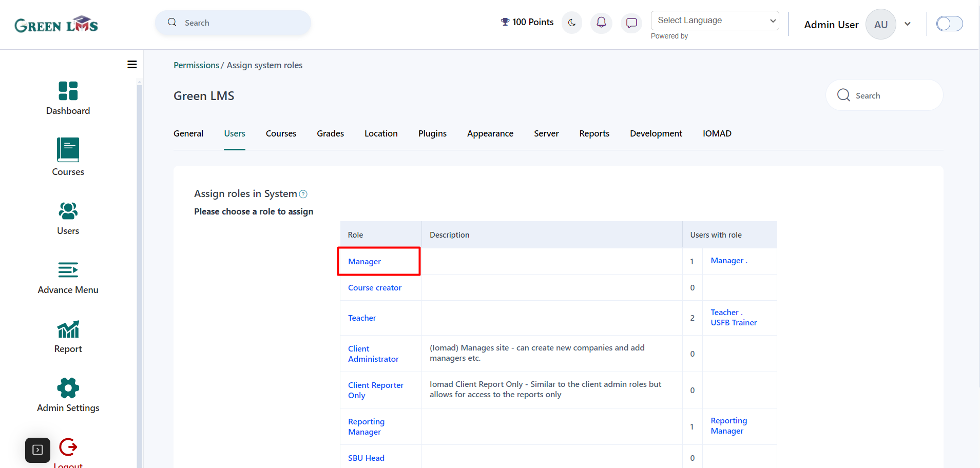
Task: Flip the top-right toggle switch
Action: pyautogui.click(x=949, y=24)
